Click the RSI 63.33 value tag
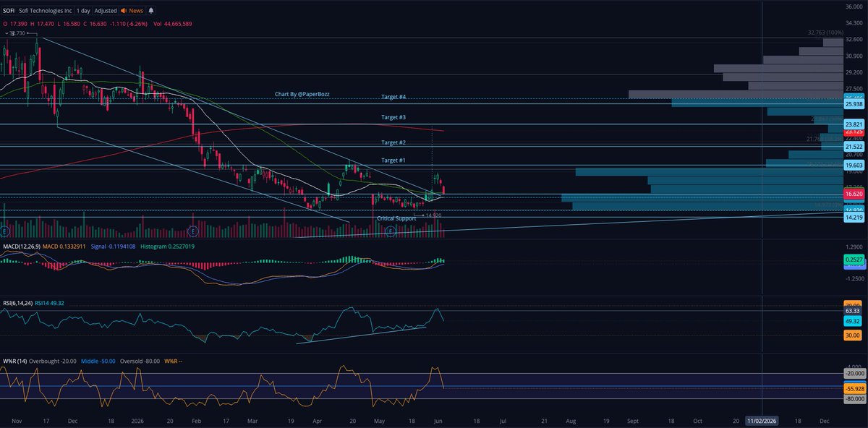 [x=854, y=310]
